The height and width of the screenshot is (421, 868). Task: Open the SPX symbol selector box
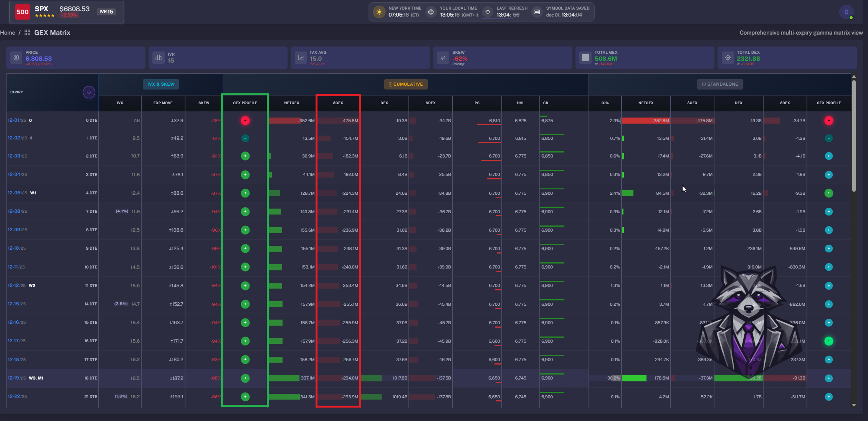click(66, 12)
